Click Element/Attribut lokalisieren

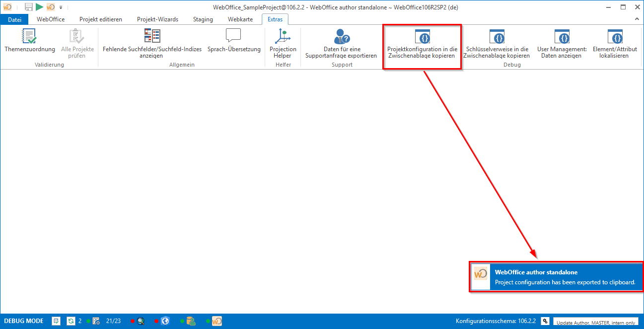[615, 37]
